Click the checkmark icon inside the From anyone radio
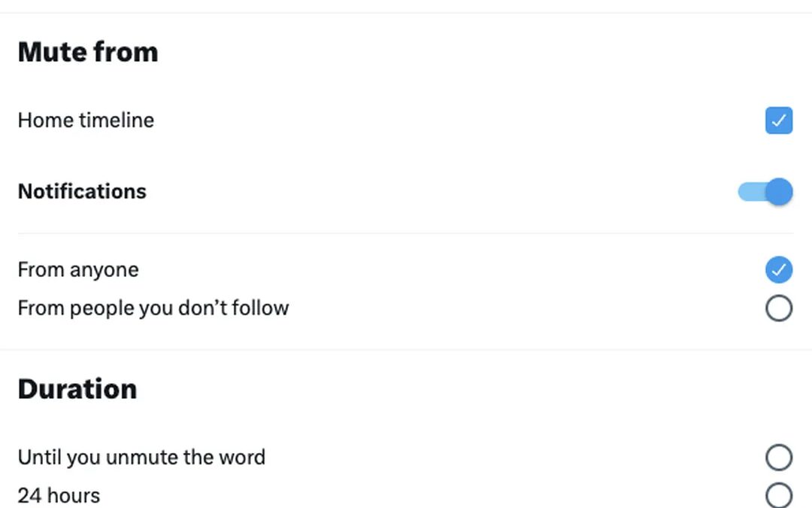The image size is (812, 508). pyautogui.click(x=779, y=269)
